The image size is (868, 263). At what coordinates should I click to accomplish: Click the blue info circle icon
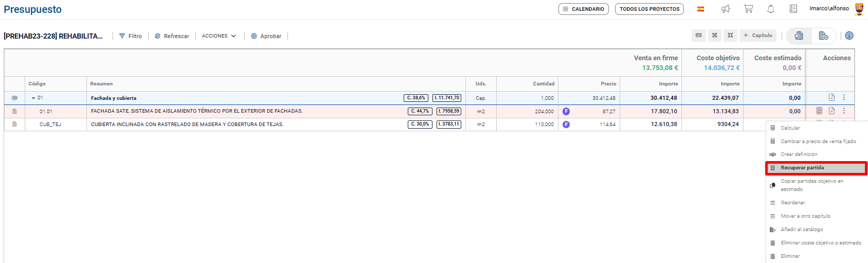point(849,36)
